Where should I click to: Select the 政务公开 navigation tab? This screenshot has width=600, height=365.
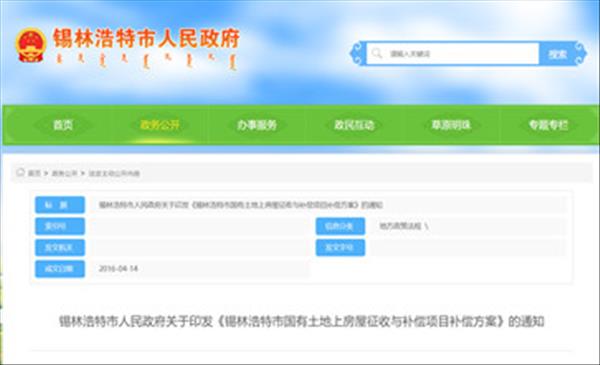tap(160, 125)
